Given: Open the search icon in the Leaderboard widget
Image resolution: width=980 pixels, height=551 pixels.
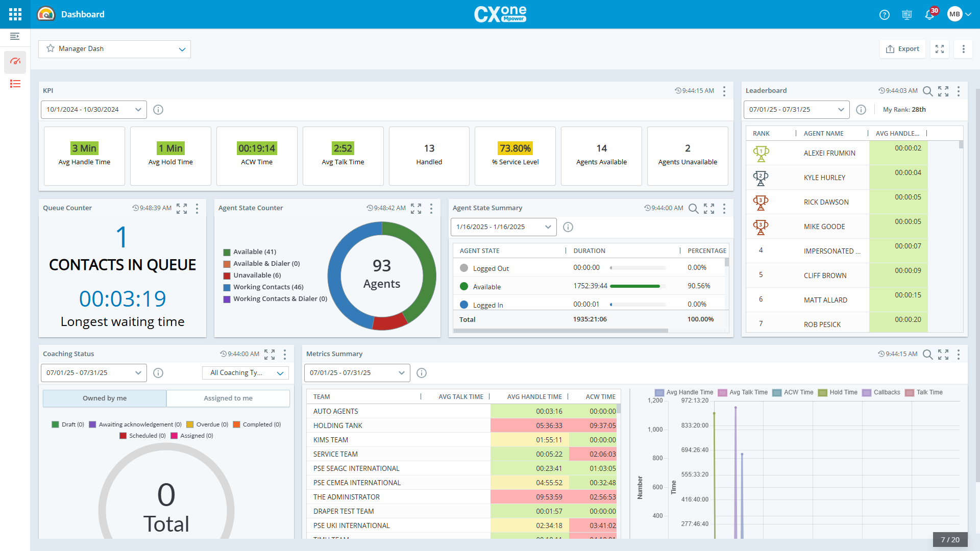Looking at the screenshot, I should [928, 92].
